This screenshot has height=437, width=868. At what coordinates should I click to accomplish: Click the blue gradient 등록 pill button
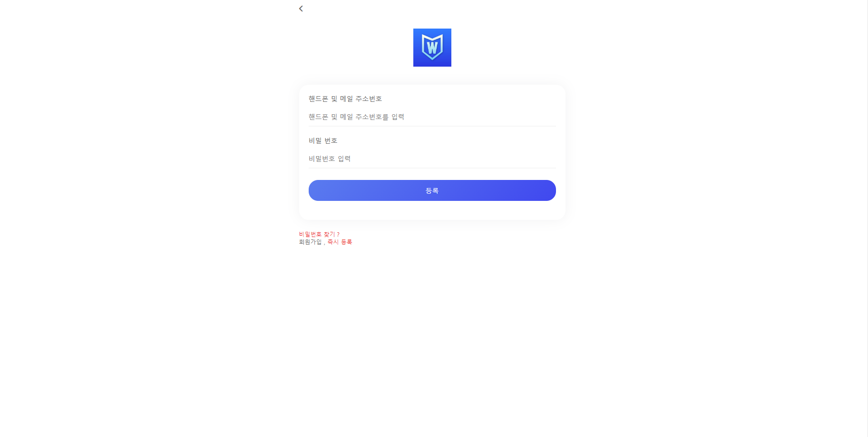(432, 190)
